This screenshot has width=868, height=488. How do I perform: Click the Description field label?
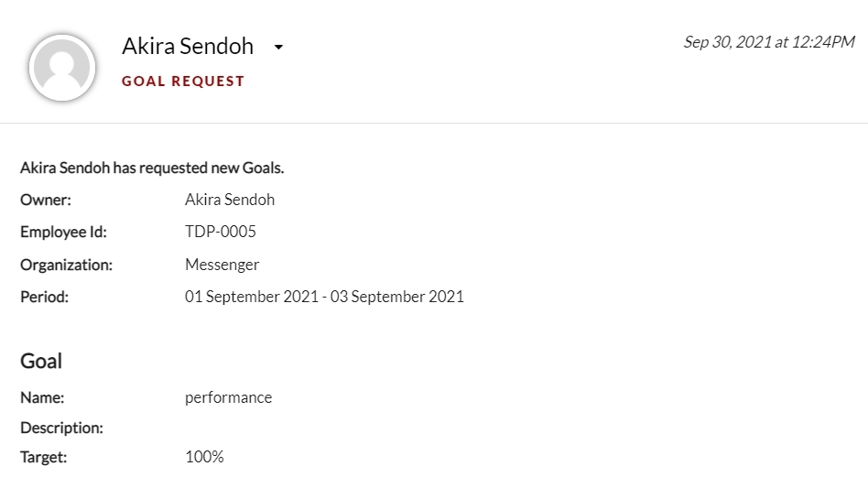click(x=61, y=428)
